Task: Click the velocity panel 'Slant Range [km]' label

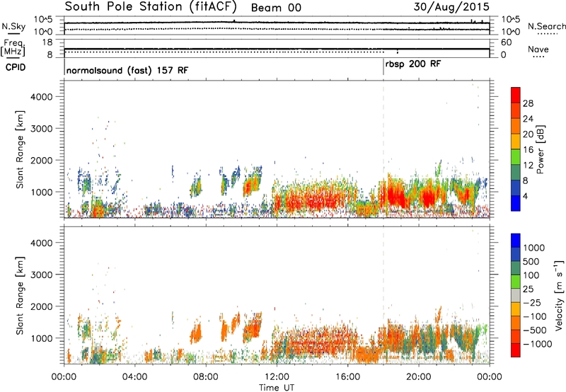Action: (x=20, y=296)
